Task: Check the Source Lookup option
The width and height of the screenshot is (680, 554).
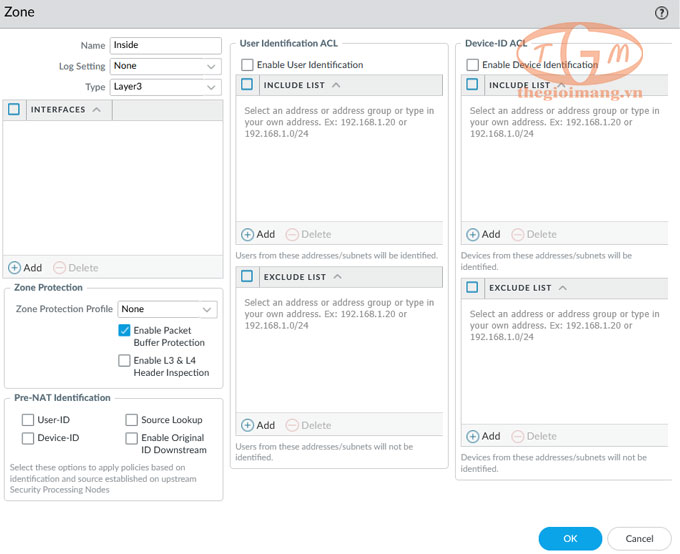Action: (x=131, y=420)
